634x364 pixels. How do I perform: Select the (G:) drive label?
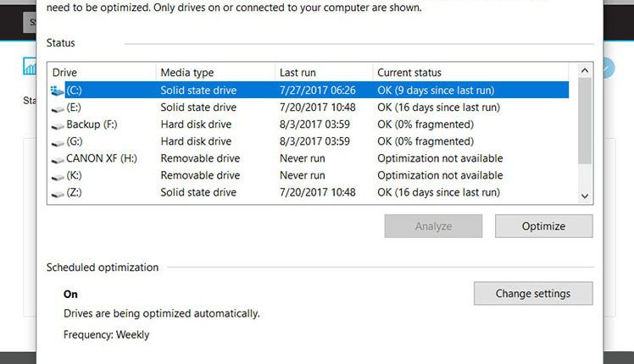click(75, 141)
